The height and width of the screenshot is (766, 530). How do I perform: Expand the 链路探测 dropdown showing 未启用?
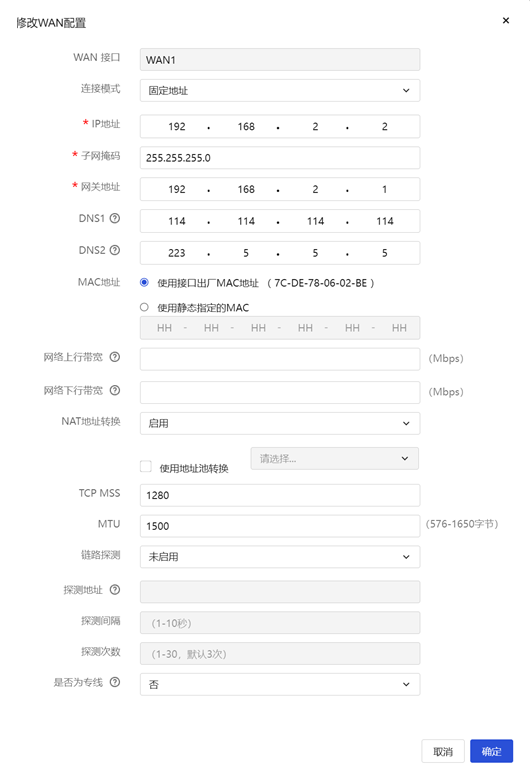point(280,556)
